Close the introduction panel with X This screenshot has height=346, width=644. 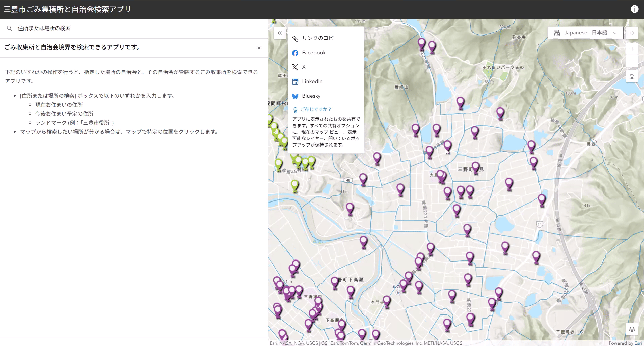[259, 48]
